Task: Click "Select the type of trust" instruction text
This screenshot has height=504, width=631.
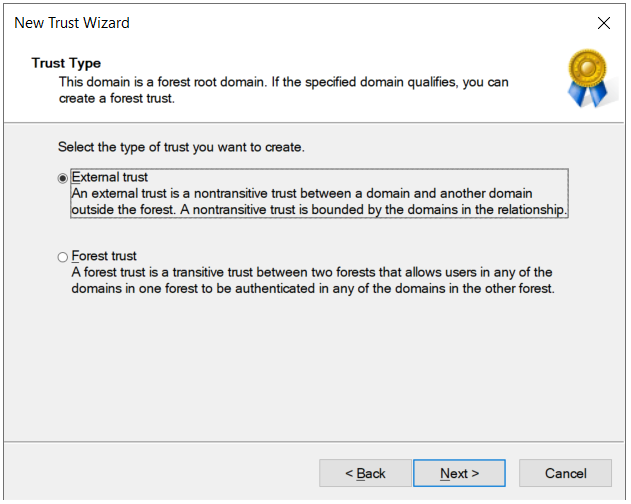Action: 181,147
